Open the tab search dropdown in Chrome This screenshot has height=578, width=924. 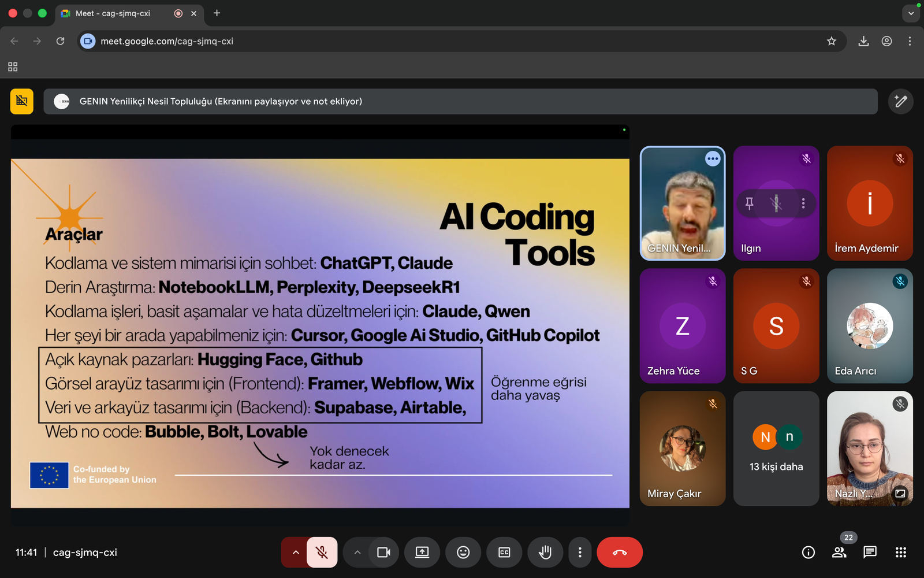[x=911, y=13]
